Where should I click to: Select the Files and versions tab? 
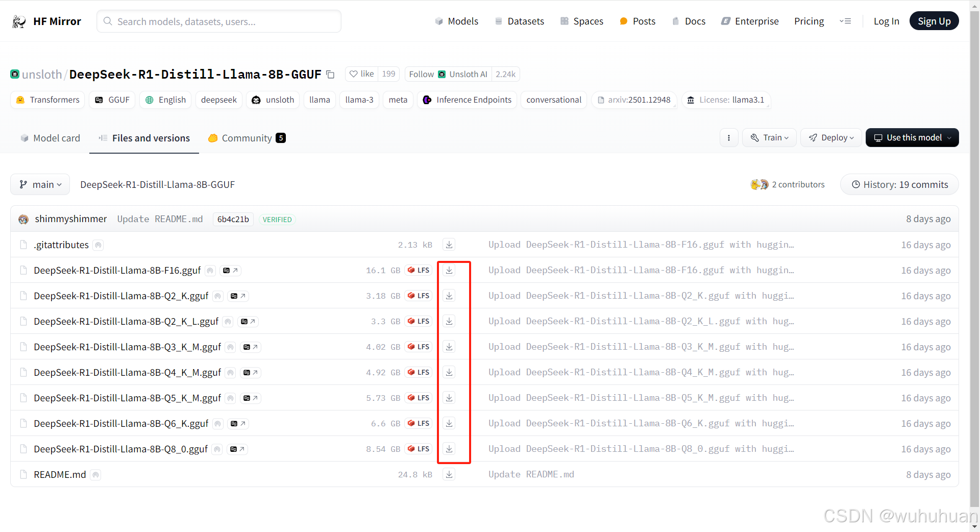(144, 138)
